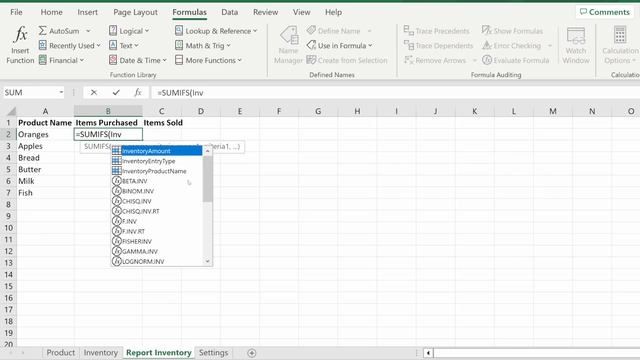Switch to the Insert tab
This screenshot has height=360, width=640.
(87, 12)
